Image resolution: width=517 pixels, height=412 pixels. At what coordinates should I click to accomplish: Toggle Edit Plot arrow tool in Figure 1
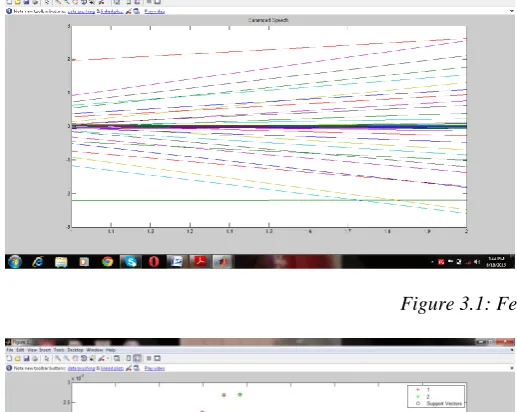click(47, 358)
